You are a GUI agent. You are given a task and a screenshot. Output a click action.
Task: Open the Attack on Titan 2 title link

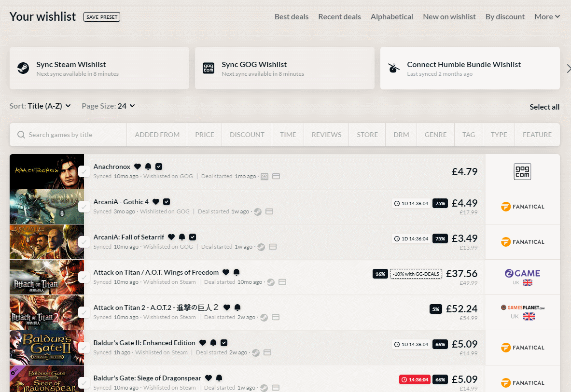tap(156, 308)
